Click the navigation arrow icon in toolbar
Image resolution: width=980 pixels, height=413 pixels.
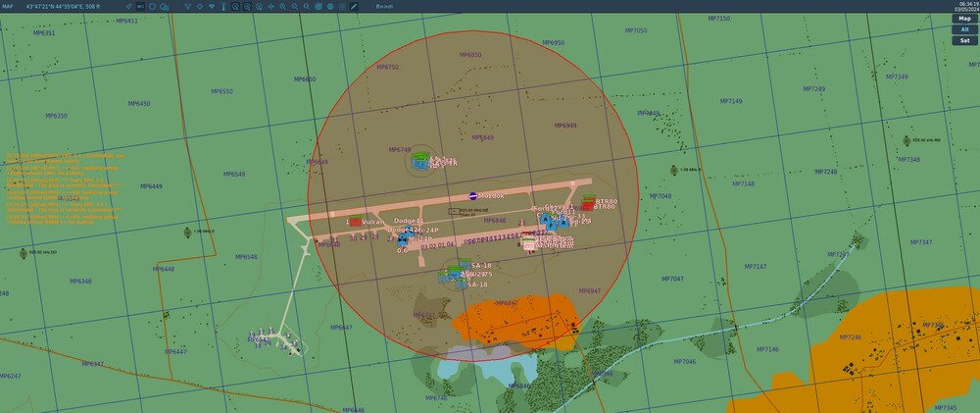point(128,6)
